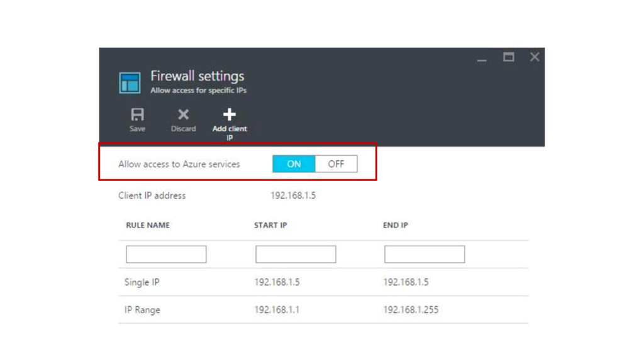644x362 pixels.
Task: Click the RULE NAME column header
Action: pos(148,226)
